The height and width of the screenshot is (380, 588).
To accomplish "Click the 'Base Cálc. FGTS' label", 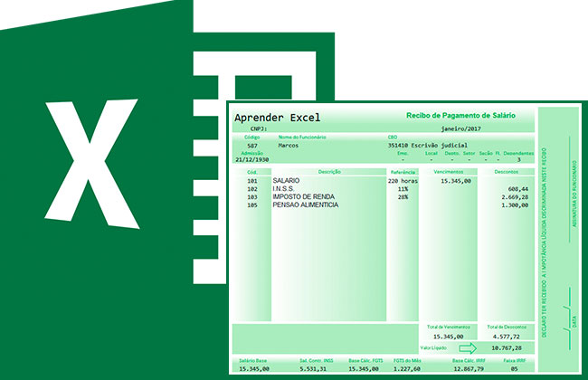I will (365, 361).
